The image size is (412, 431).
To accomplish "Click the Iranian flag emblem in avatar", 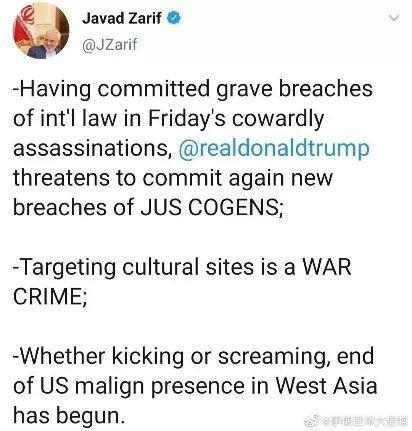I will [26, 21].
